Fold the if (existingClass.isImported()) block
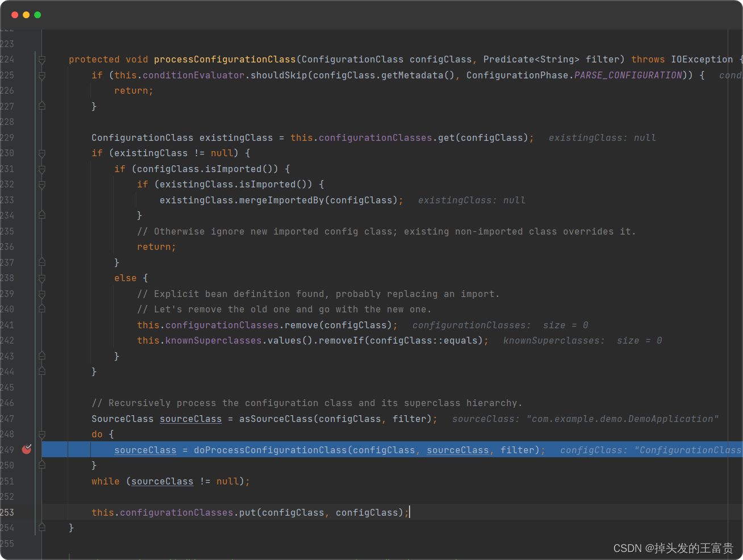 (42, 185)
